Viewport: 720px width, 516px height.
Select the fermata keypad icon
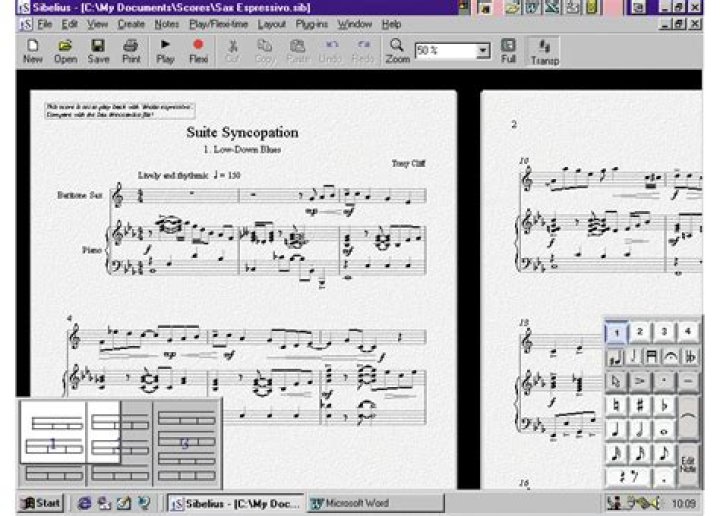[x=670, y=357]
